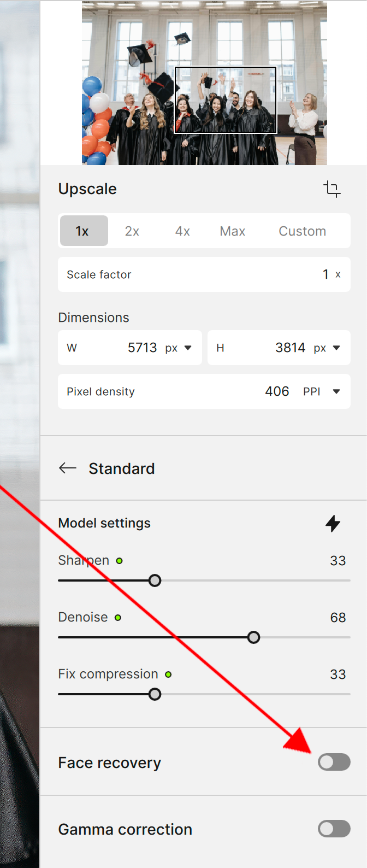Select the 2x upscale option
The height and width of the screenshot is (868, 367).
click(132, 231)
